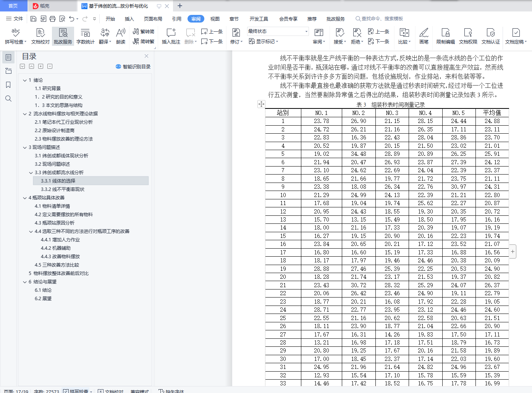Open 限制编辑 restrict editing
The height and width of the screenshot is (393, 532).
pyautogui.click(x=446, y=36)
